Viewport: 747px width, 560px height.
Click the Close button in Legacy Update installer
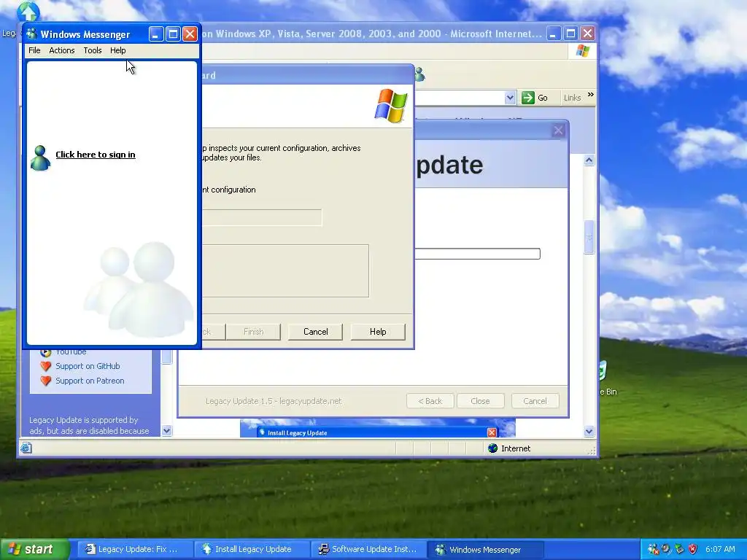pos(480,401)
